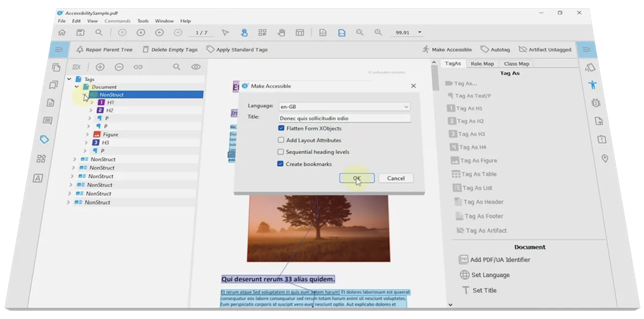Click Cancel in the Make Accessible dialog
Screen dimensions: 644x319
396,178
